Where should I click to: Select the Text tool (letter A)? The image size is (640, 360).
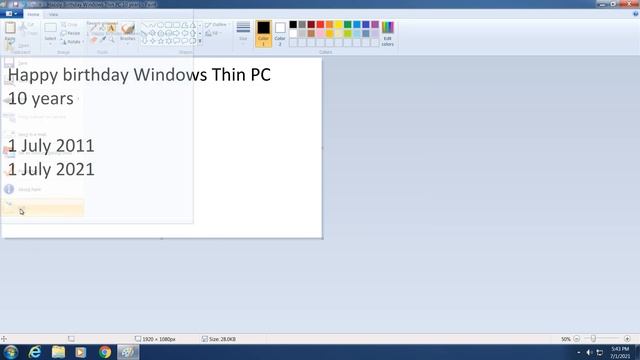click(111, 28)
